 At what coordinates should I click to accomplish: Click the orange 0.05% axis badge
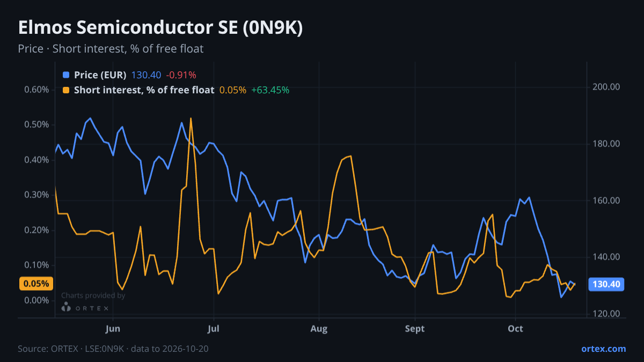(36, 284)
